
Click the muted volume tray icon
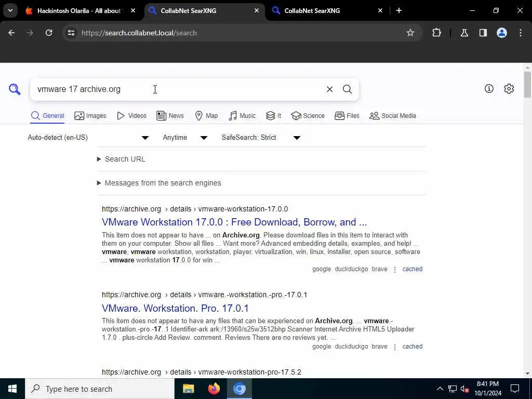click(x=464, y=389)
